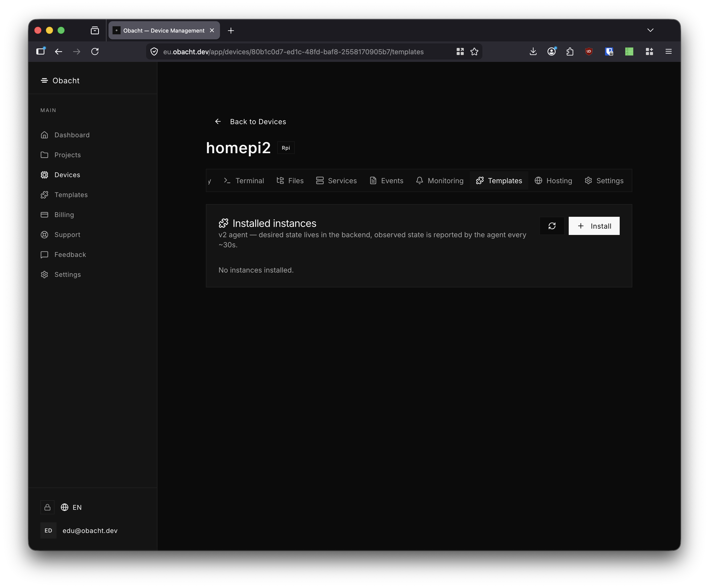
Task: Click the Install button
Action: (594, 226)
